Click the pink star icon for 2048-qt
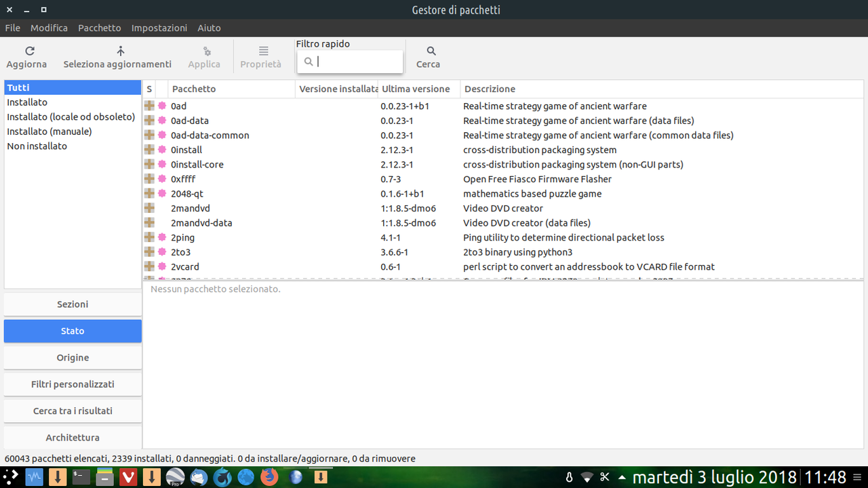The width and height of the screenshot is (868, 488). [x=162, y=193]
